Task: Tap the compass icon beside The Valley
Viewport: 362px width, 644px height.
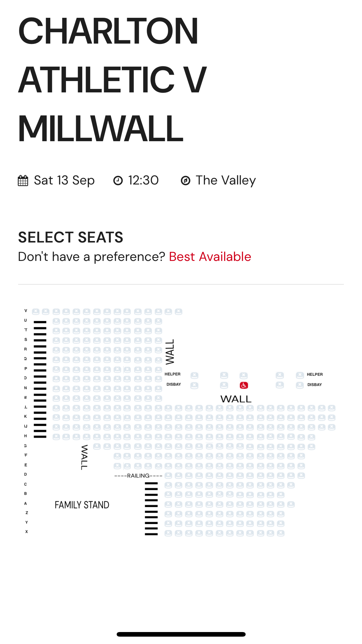Action: pyautogui.click(x=185, y=180)
